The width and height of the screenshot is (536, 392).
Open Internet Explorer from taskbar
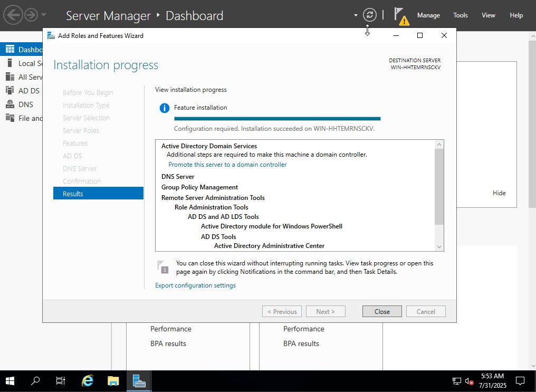point(88,381)
